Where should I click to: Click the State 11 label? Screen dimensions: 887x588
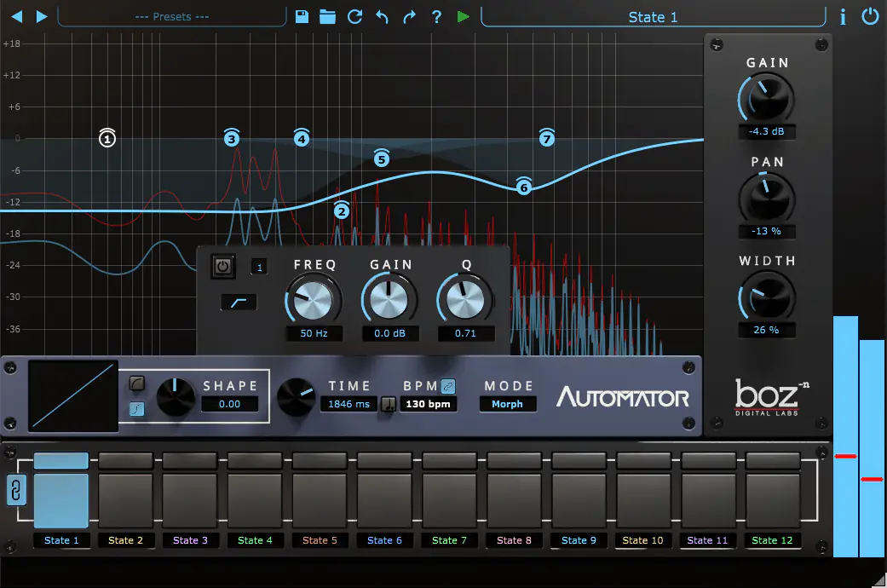(x=707, y=540)
